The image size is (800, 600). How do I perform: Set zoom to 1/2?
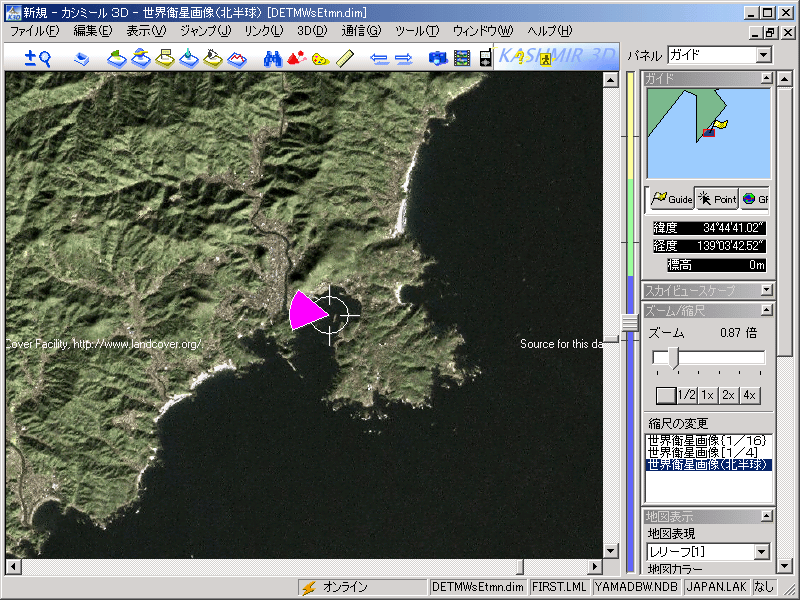pyautogui.click(x=687, y=395)
